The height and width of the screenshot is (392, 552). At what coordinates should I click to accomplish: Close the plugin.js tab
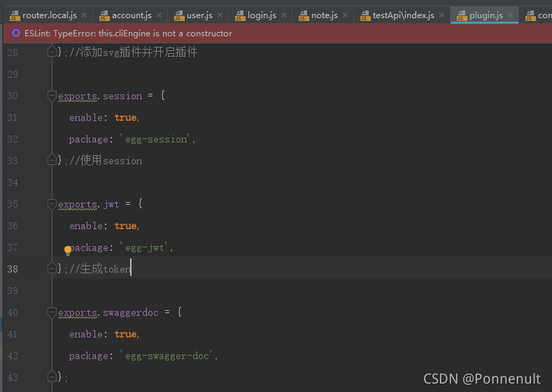pos(511,15)
